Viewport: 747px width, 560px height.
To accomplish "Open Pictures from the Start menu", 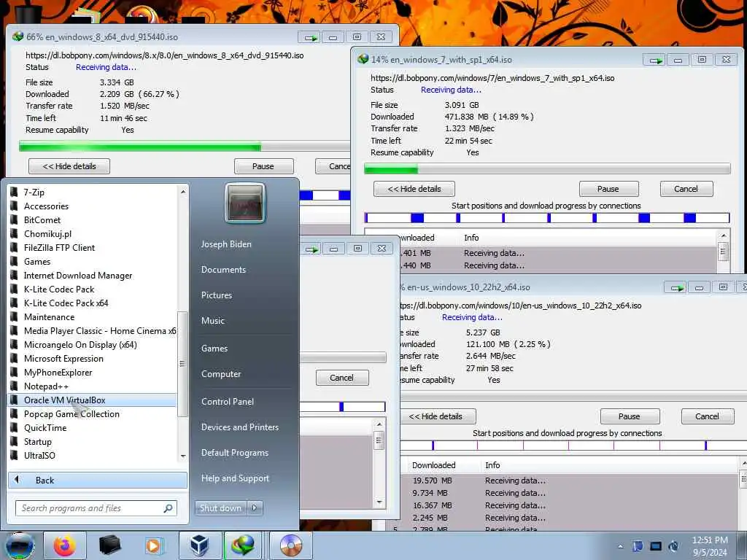I will click(x=216, y=295).
